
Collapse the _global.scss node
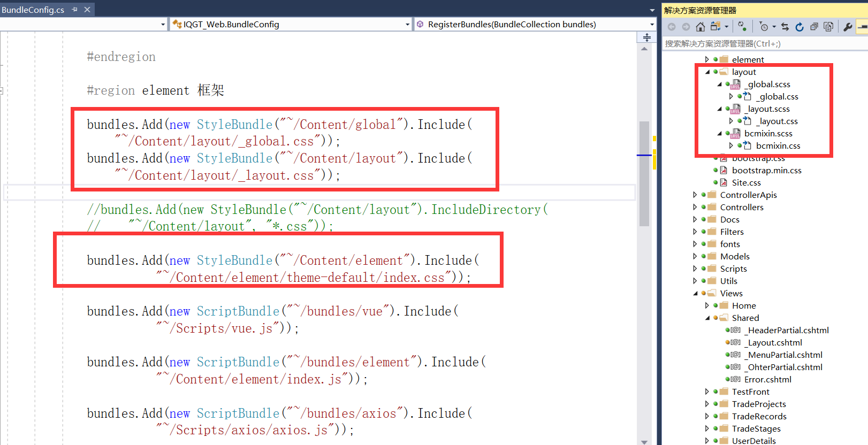point(719,84)
